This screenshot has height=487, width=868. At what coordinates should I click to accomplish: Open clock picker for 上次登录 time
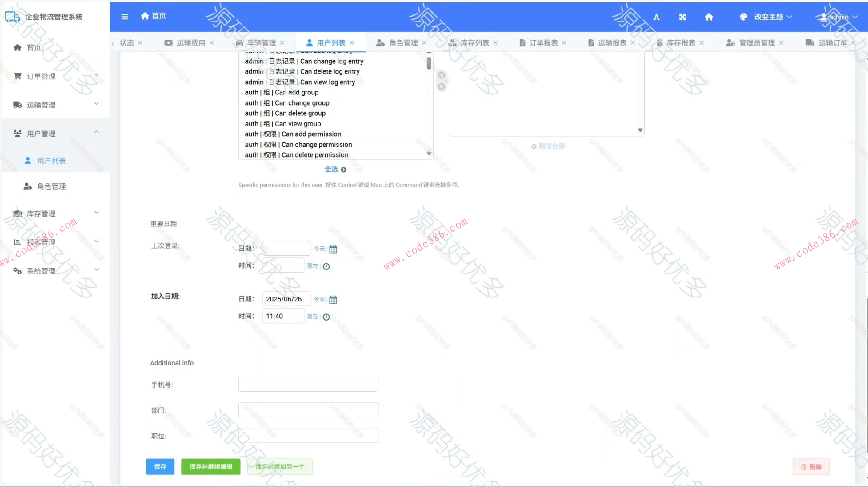coord(326,267)
